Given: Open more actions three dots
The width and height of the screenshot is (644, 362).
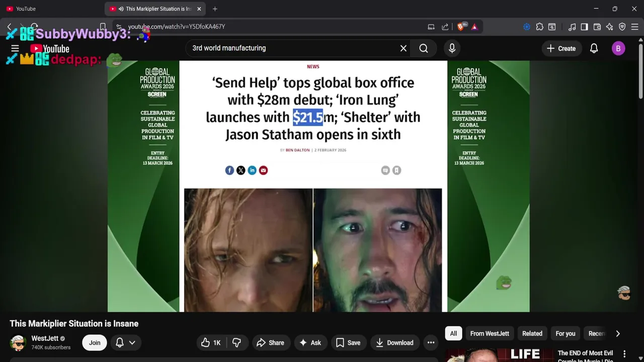Looking at the screenshot, I should click(431, 343).
